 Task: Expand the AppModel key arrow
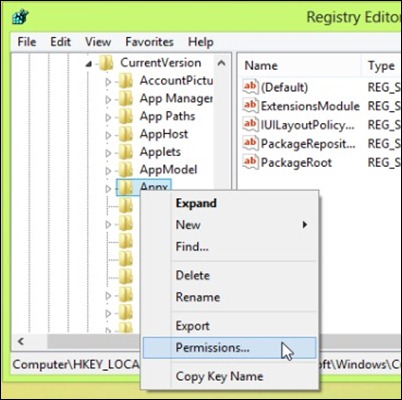[108, 171]
